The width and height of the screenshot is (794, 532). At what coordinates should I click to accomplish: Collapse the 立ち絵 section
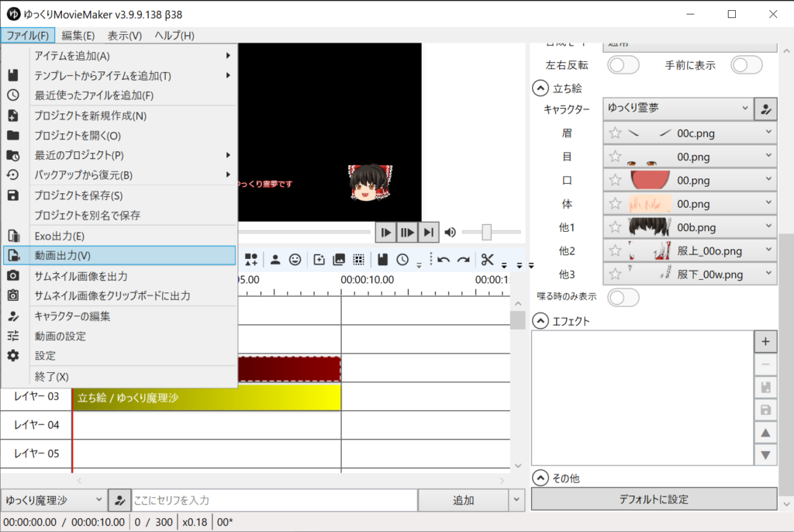540,88
